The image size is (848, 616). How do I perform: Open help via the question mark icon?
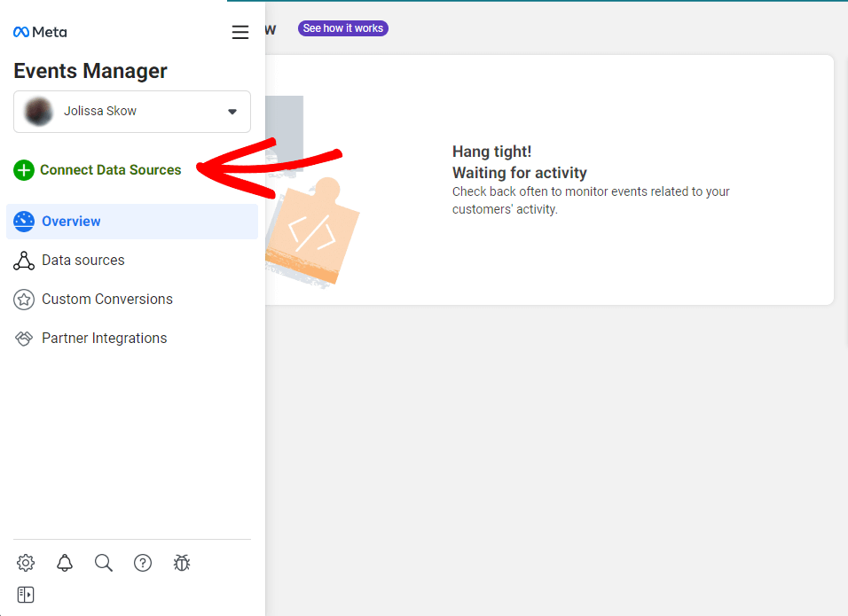(143, 562)
